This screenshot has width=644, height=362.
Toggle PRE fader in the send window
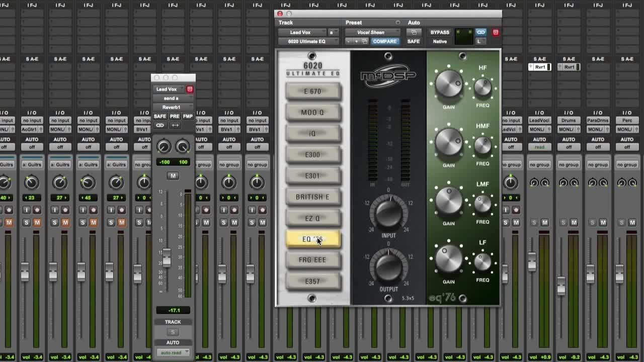pos(174,116)
